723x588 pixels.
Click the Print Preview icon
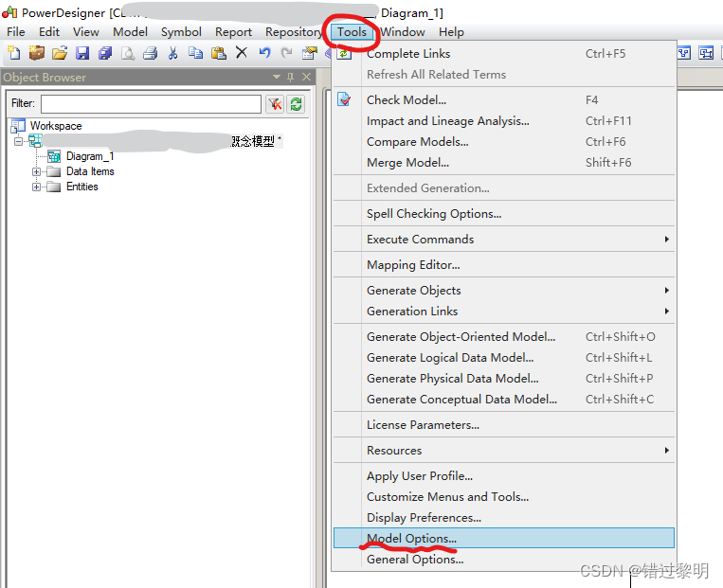tap(128, 53)
